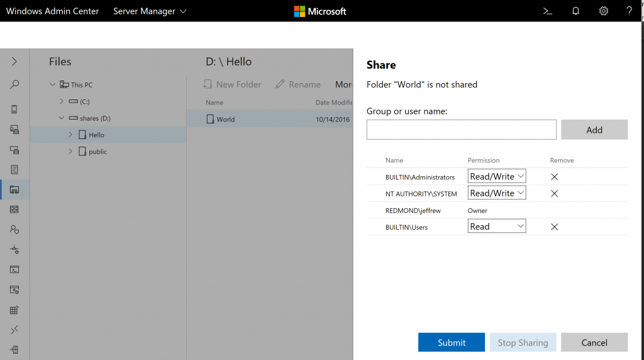Open the Roles and Features icon at sidebar bottom

pyautogui.click(x=14, y=350)
